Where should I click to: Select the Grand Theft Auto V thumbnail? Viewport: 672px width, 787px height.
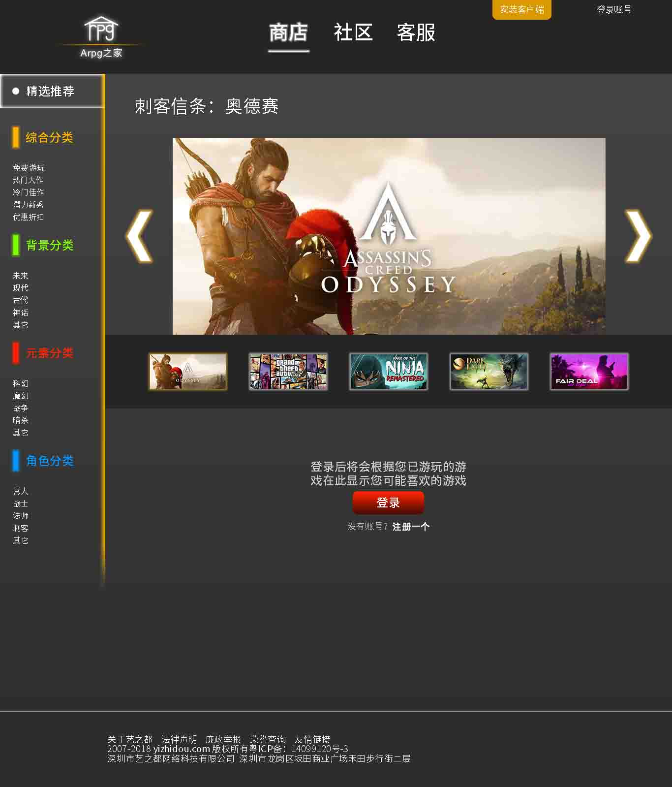point(288,372)
